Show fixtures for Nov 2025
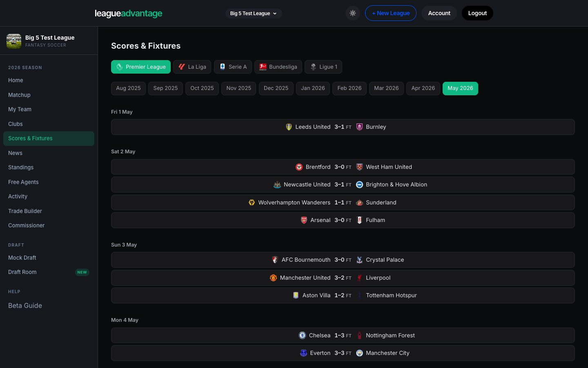588x368 pixels. click(x=239, y=88)
